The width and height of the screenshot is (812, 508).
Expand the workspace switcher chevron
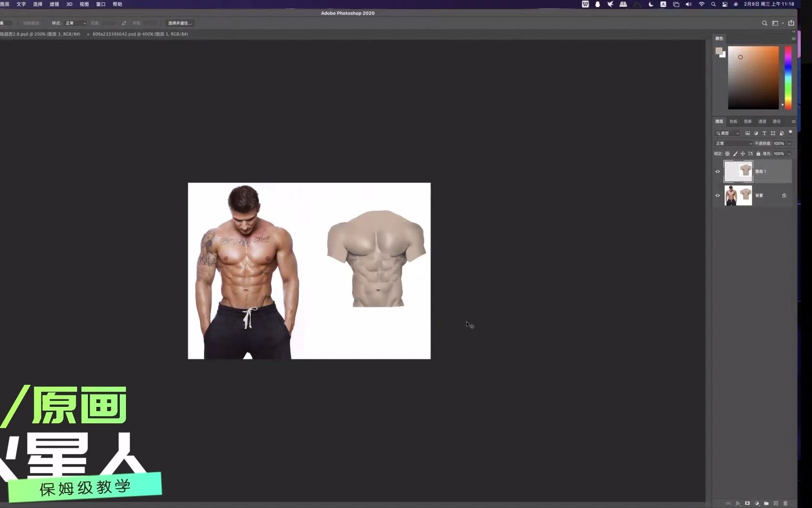pos(782,23)
